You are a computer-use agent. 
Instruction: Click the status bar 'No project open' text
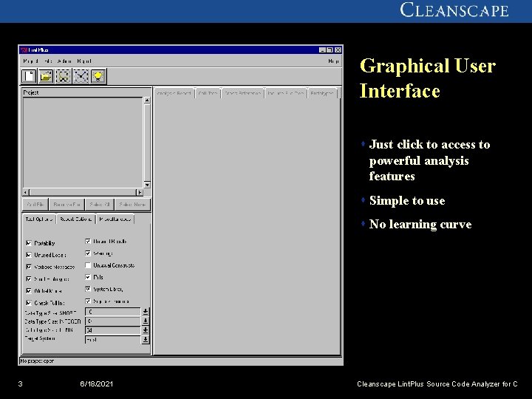37,361
